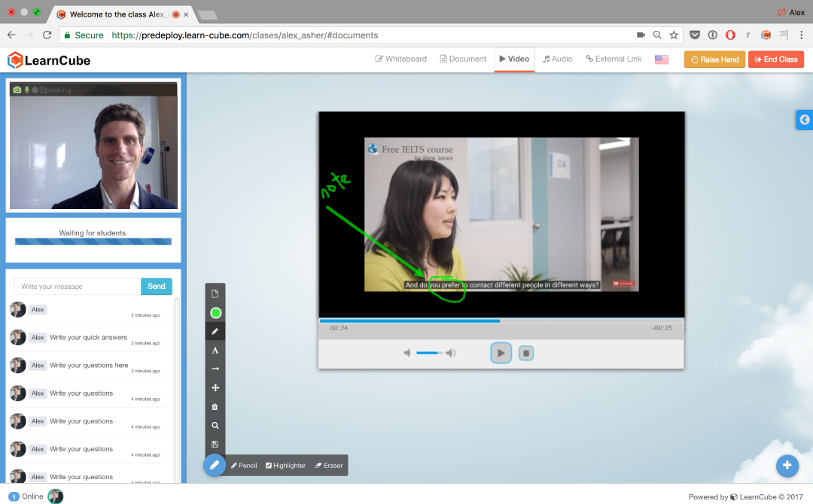Screen dimensions: 813x504
Task: Click the trash delete icon
Action: tap(215, 407)
